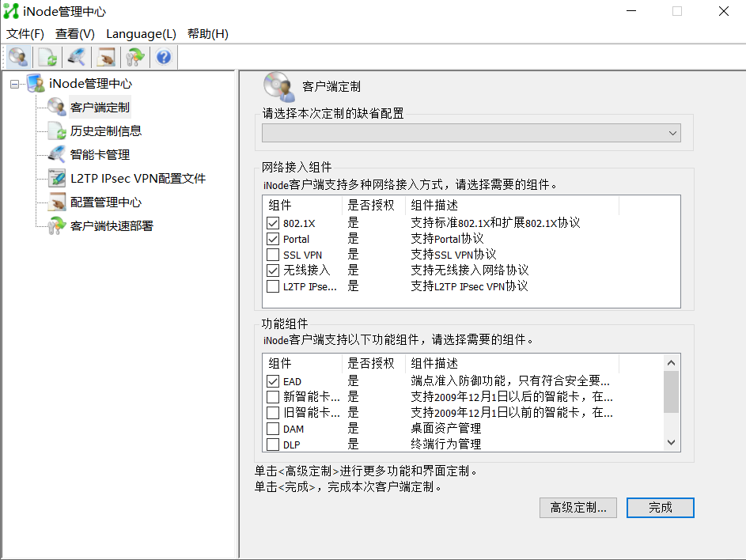Click the iNode管理中心 root node icon
Viewport: 746px width, 560px height.
(36, 83)
